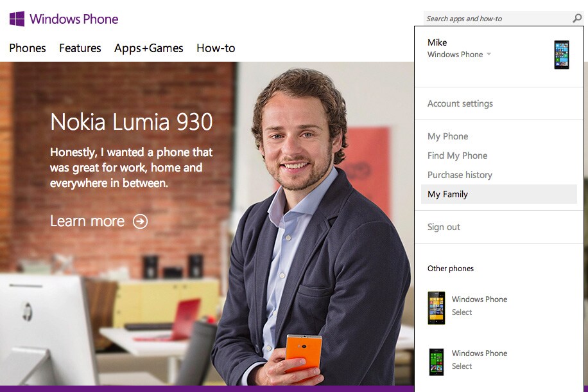Select the My Family menu item

(x=499, y=194)
